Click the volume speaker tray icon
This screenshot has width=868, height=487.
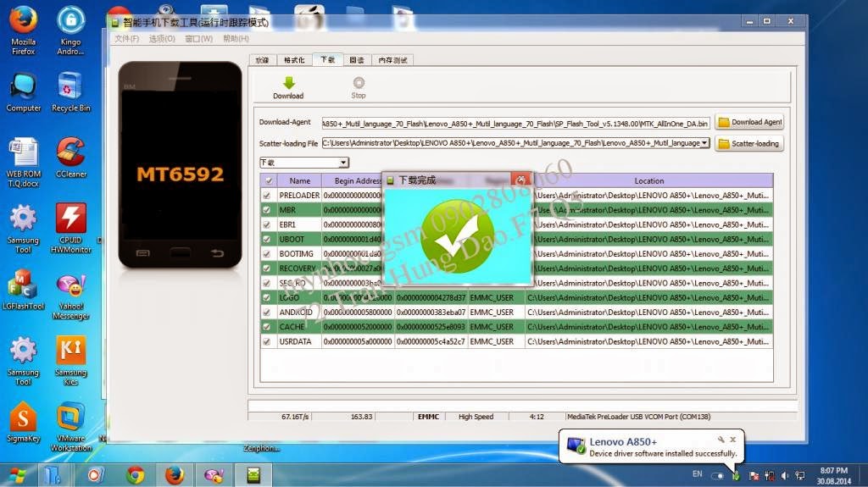pos(784,475)
